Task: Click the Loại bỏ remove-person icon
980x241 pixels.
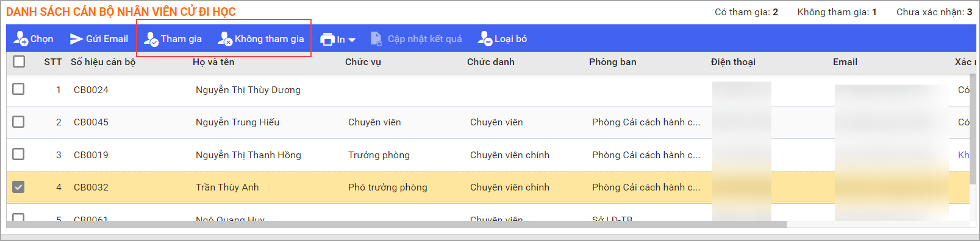Action: click(485, 39)
